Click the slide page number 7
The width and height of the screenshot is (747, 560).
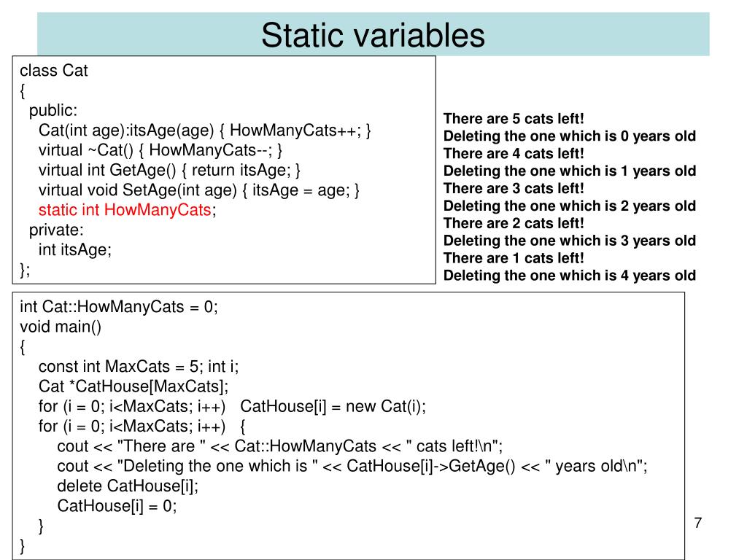698,523
